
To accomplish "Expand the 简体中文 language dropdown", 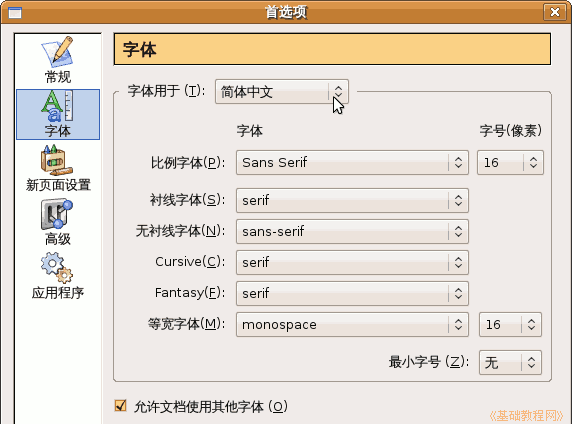I will click(282, 92).
